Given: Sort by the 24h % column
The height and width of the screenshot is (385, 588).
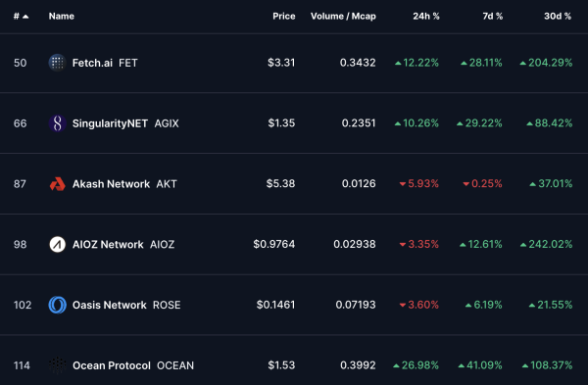Looking at the screenshot, I should point(426,16).
